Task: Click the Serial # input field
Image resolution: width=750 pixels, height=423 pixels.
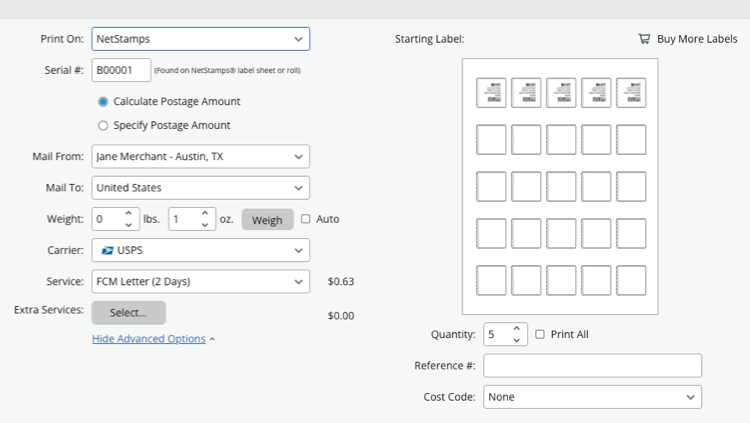Action: click(121, 70)
